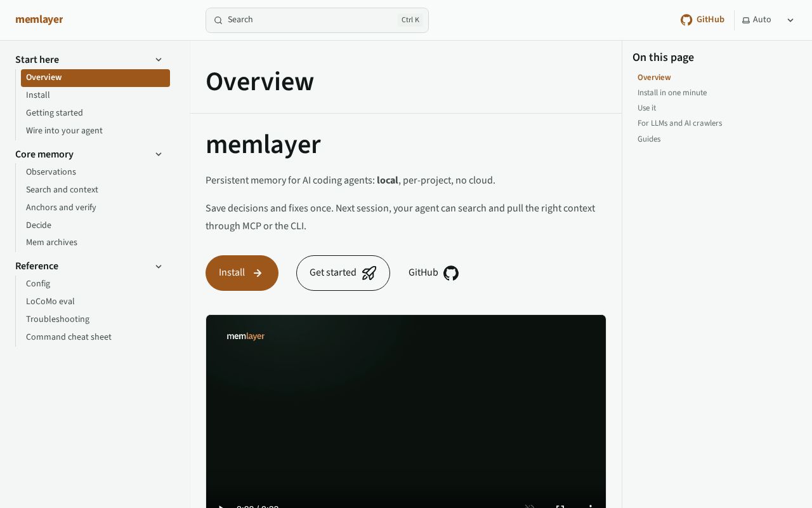Click the memlayer page heading text
This screenshot has height=508, width=812.
263,145
